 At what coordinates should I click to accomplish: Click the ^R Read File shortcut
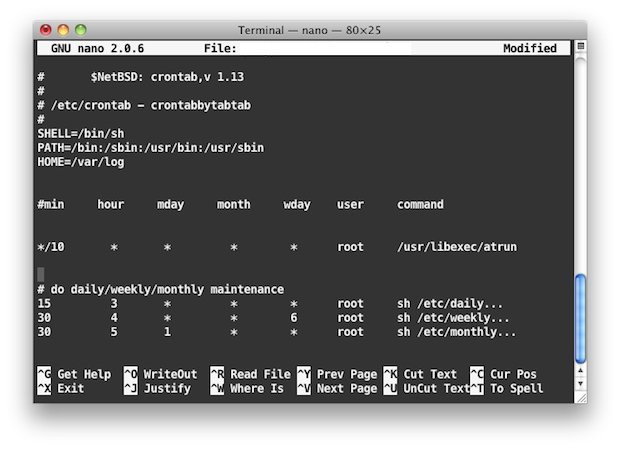coord(251,374)
